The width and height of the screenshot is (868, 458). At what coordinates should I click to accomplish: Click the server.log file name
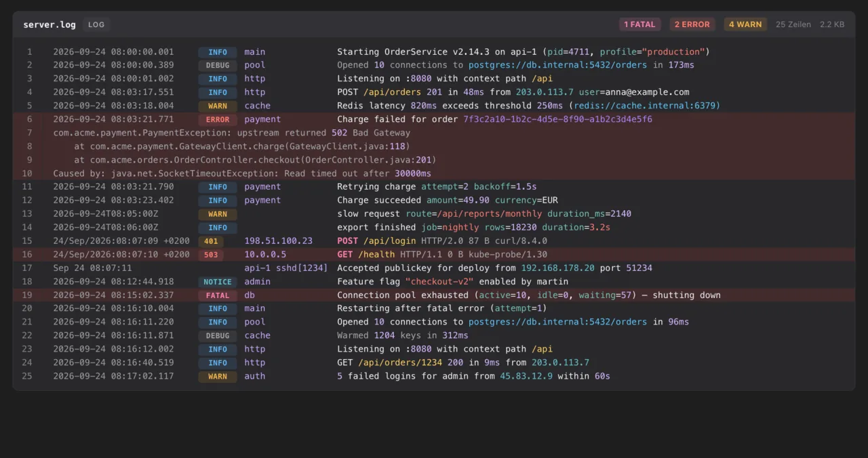[50, 24]
